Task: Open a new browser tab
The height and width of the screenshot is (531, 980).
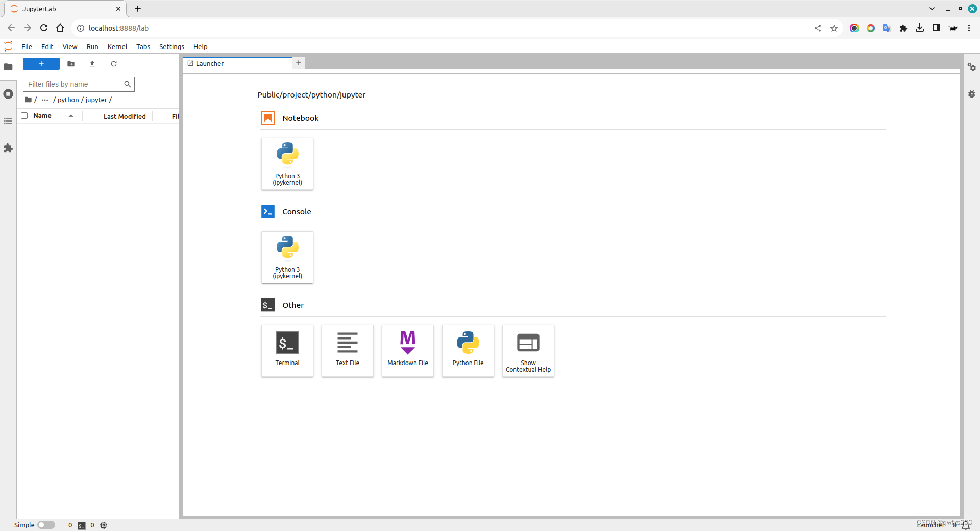Action: point(138,9)
